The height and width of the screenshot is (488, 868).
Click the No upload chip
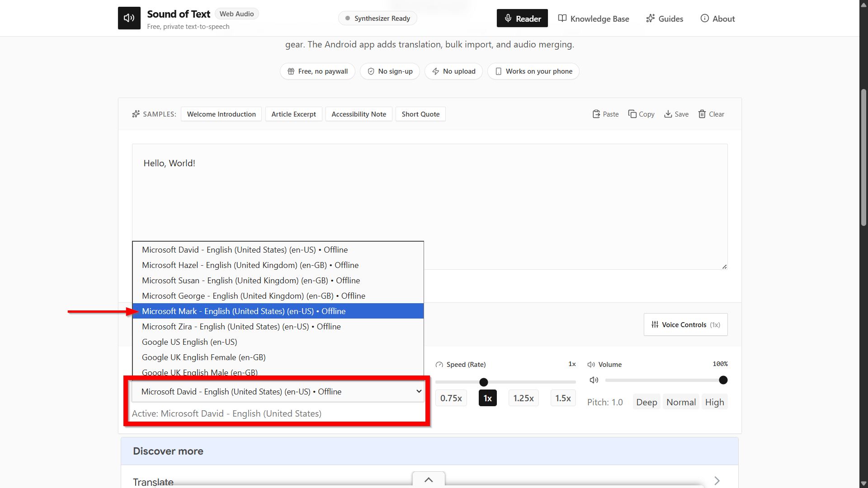pos(453,71)
